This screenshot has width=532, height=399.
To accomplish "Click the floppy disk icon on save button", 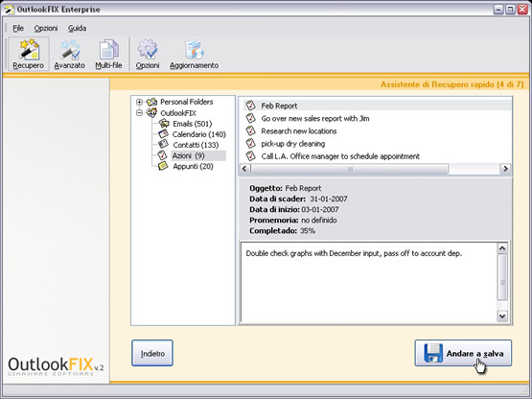I will (433, 353).
